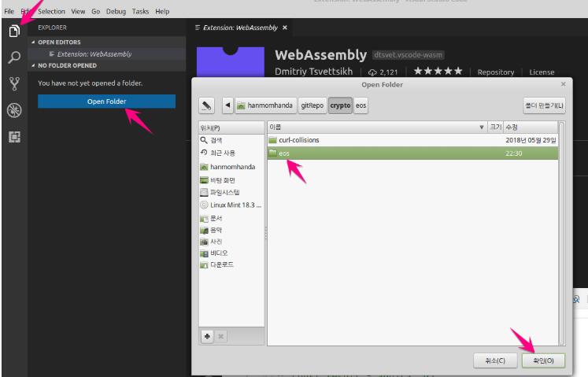Open the Extensions view icon

coord(14,137)
